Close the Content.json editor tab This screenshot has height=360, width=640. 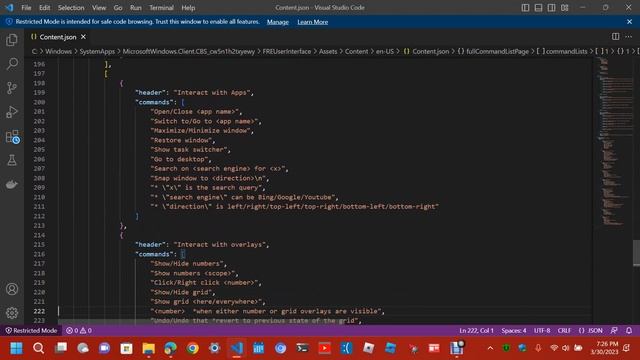(x=83, y=37)
